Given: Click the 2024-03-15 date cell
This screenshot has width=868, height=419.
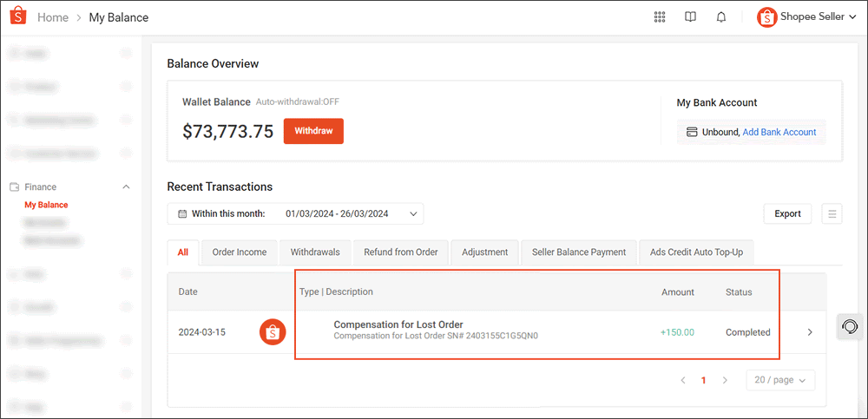Looking at the screenshot, I should tap(202, 332).
